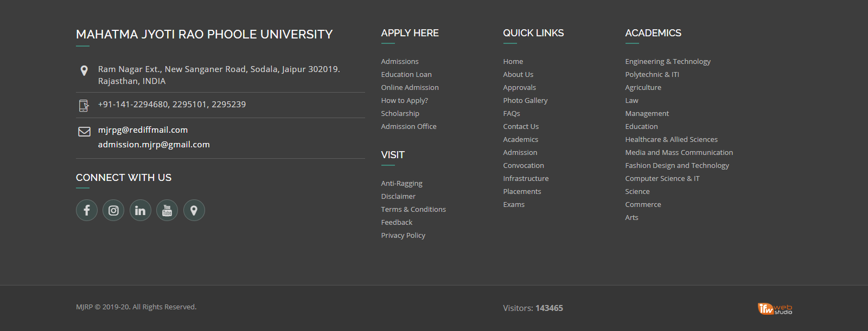Viewport: 868px width, 331px height.
Task: Click the LinkedIn social icon
Action: (140, 210)
